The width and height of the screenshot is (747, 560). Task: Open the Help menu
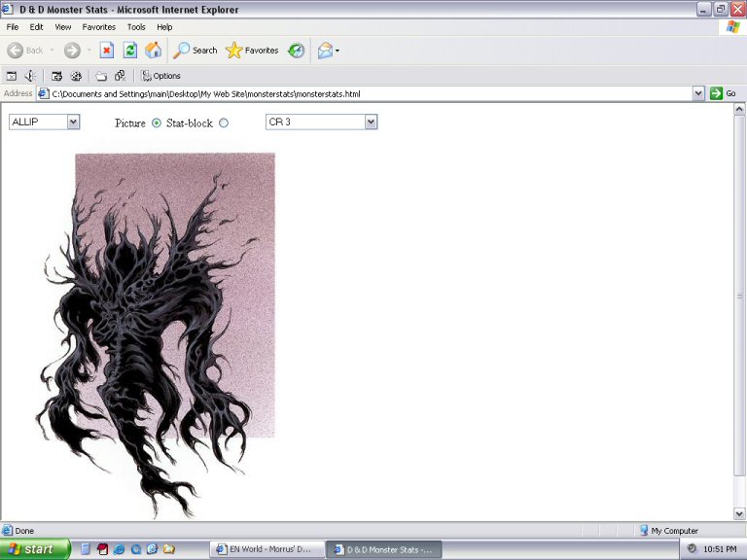coord(164,27)
